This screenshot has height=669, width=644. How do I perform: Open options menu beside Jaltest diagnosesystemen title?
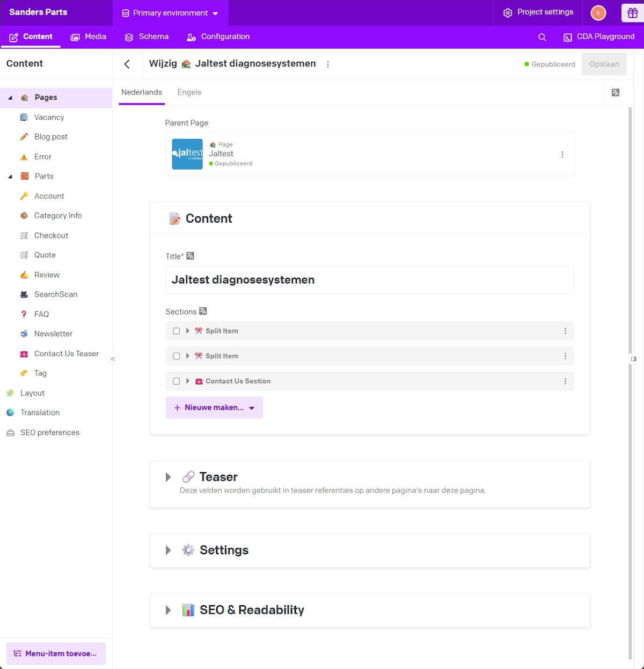pyautogui.click(x=328, y=64)
